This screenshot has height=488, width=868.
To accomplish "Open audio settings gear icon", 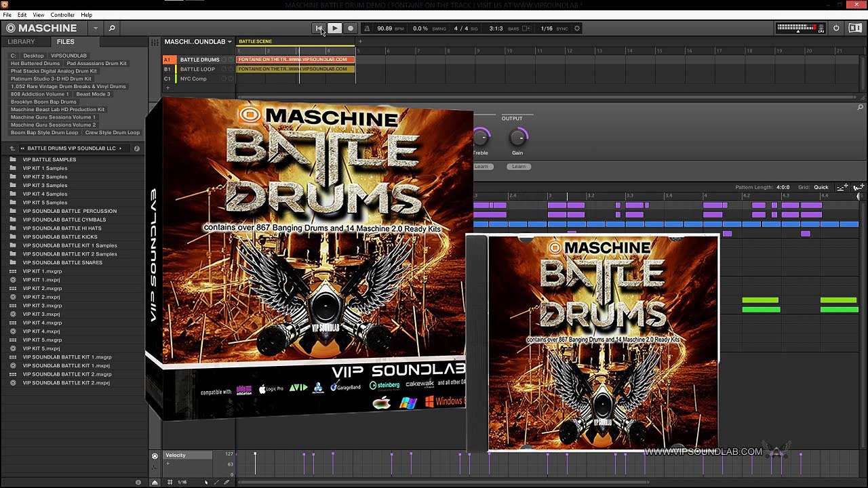I will 577,28.
